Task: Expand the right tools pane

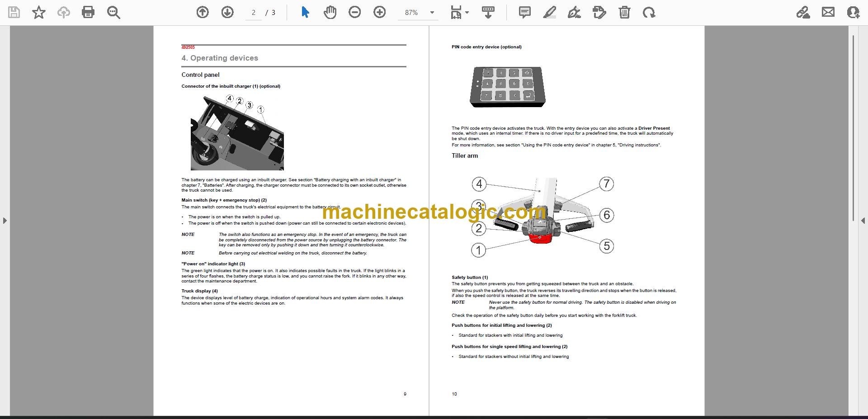Action: (863, 221)
